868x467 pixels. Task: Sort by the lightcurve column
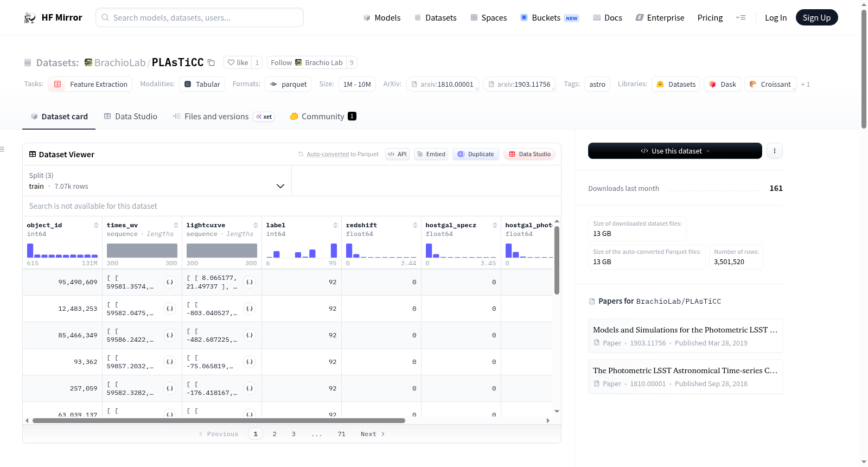pos(256,225)
